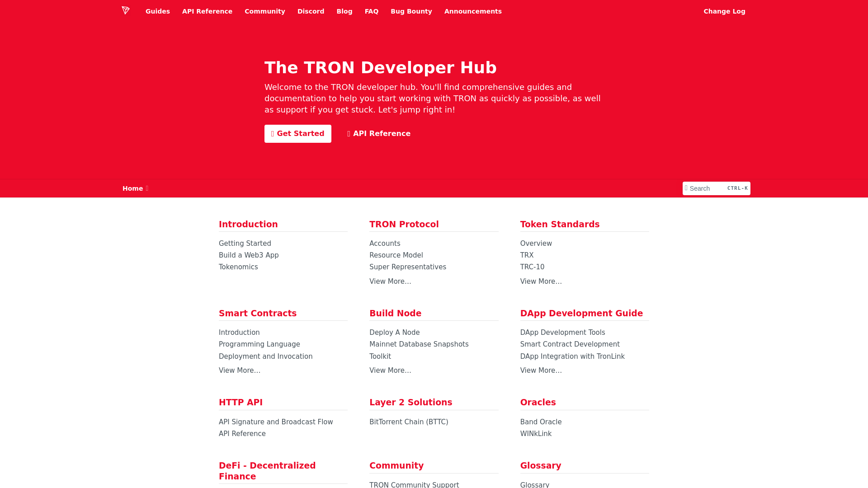
Task: Open Getting Started guide
Action: (245, 244)
